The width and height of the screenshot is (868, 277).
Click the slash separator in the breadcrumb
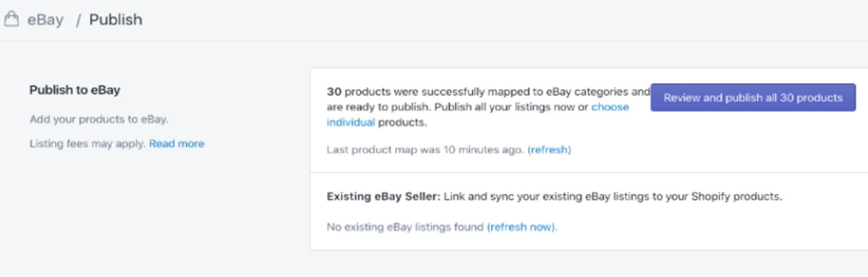(78, 20)
